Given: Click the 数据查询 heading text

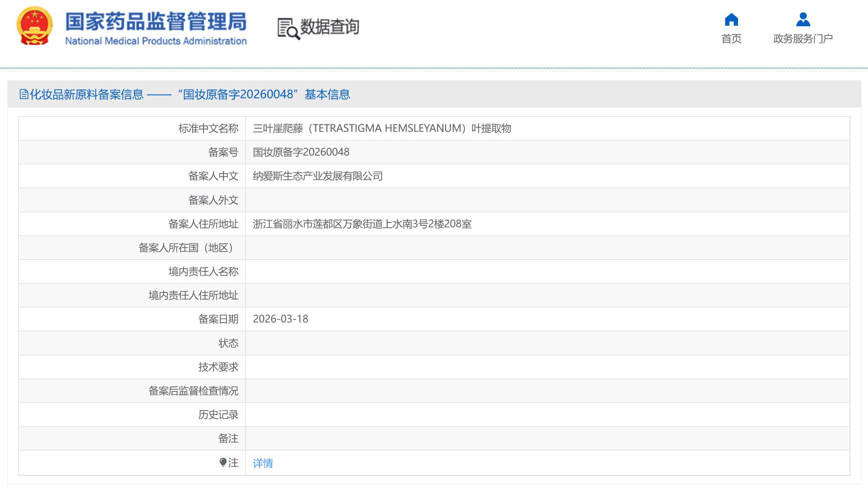Looking at the screenshot, I should click(x=330, y=27).
